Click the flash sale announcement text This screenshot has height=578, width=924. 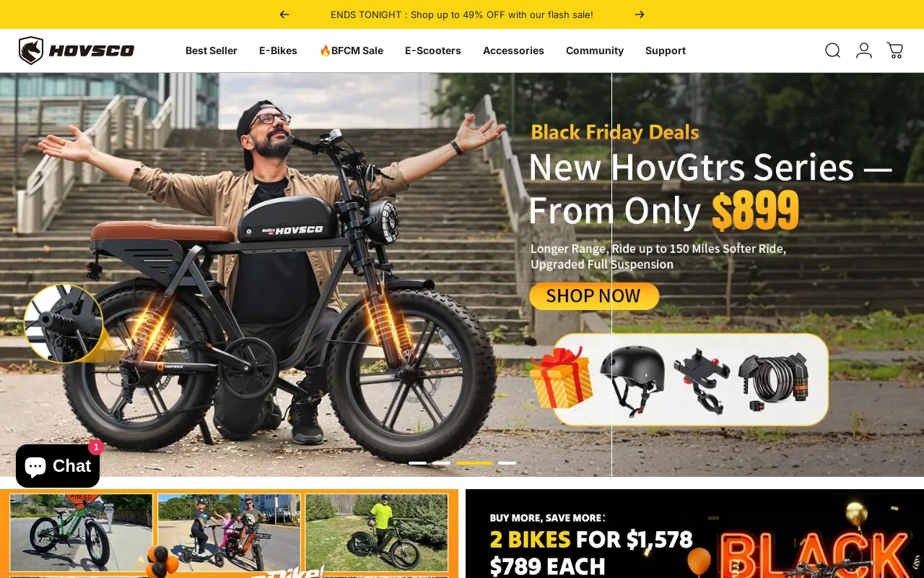point(462,14)
